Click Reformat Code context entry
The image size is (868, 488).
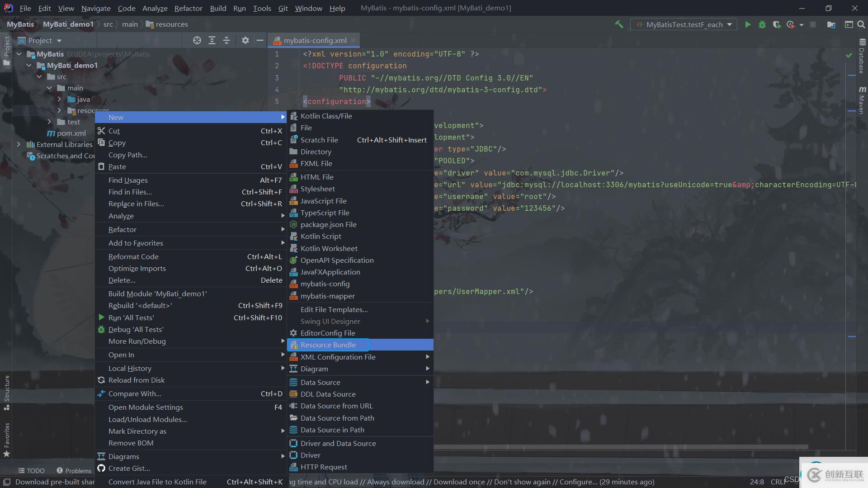click(191, 256)
